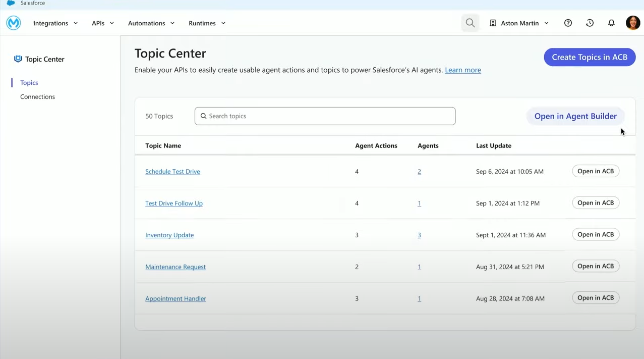Click the search magnifier icon in header
Screen dimensions: 644x359
point(470,23)
